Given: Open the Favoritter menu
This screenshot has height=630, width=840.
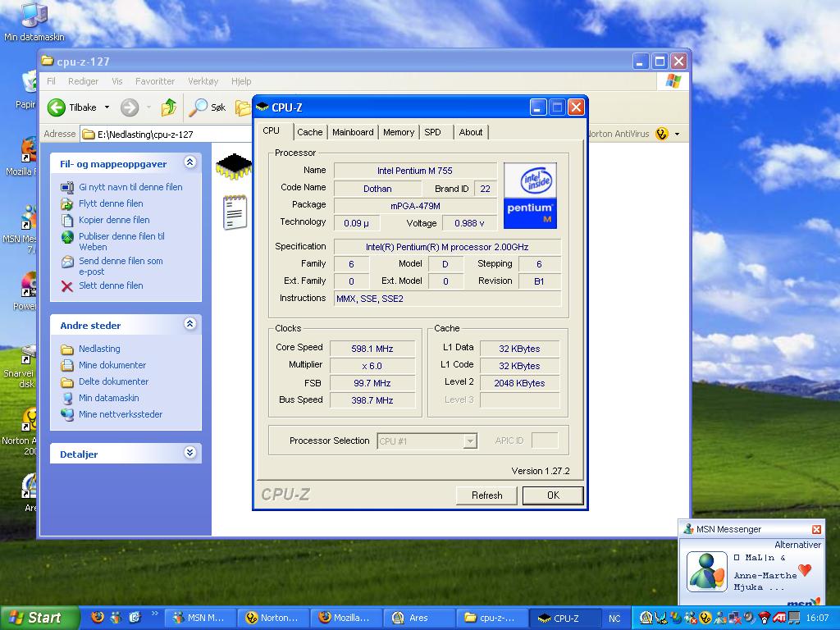Looking at the screenshot, I should [x=155, y=81].
